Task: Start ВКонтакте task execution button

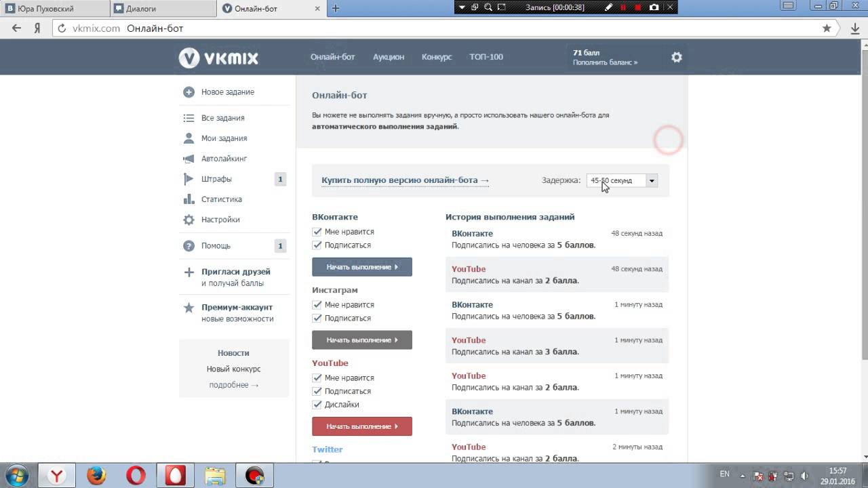Action: 362,267
